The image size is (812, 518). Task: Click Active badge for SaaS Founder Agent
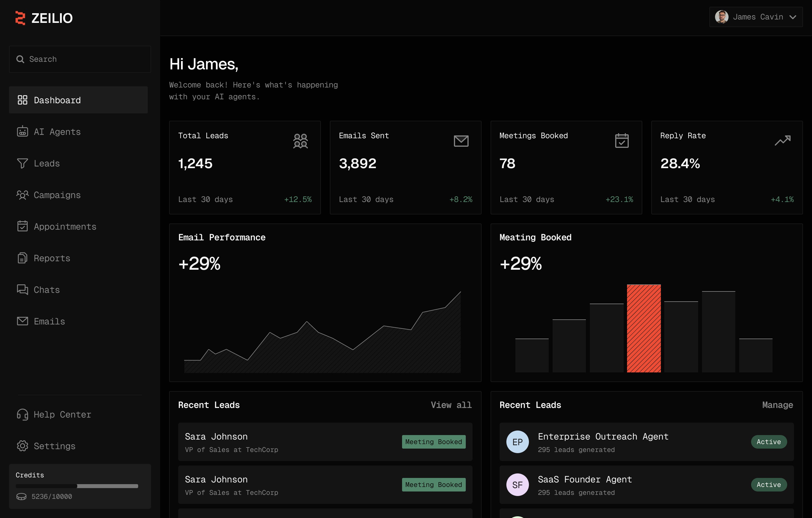pyautogui.click(x=769, y=485)
